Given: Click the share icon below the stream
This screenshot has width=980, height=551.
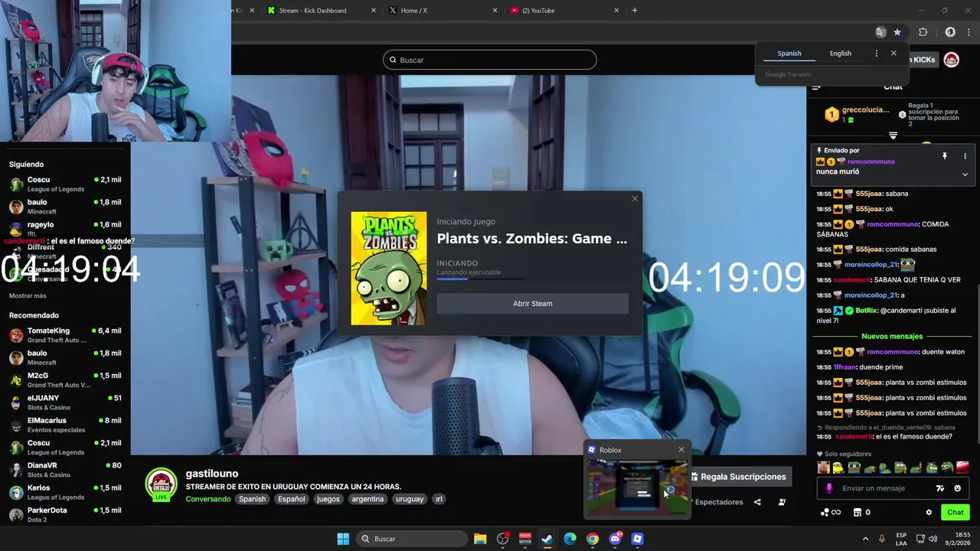Looking at the screenshot, I should (x=757, y=502).
